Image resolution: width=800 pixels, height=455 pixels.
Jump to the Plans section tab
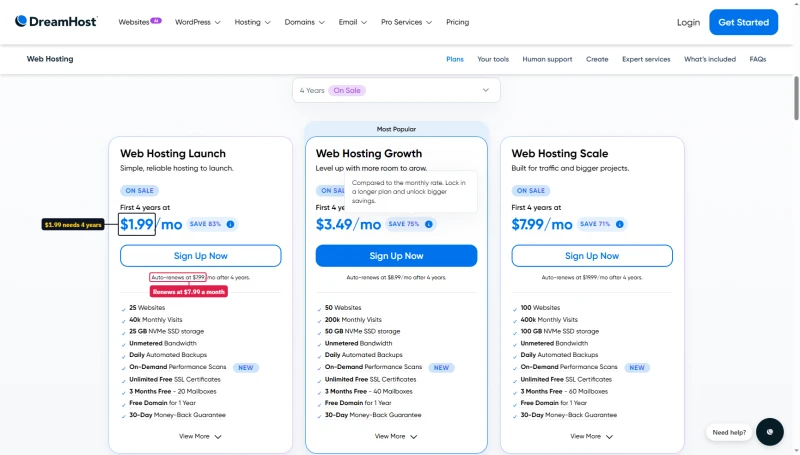(455, 59)
